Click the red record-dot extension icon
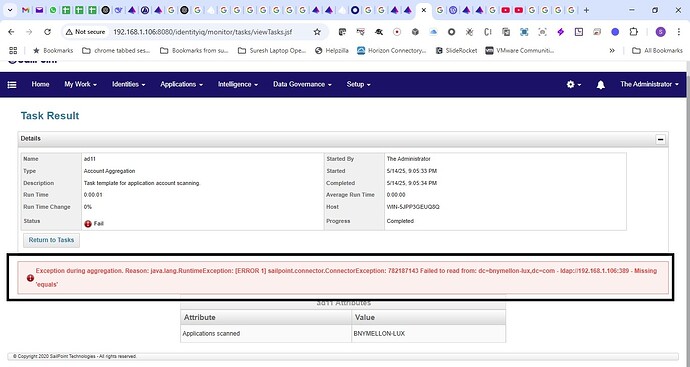This screenshot has width=690, height=367. [x=397, y=32]
